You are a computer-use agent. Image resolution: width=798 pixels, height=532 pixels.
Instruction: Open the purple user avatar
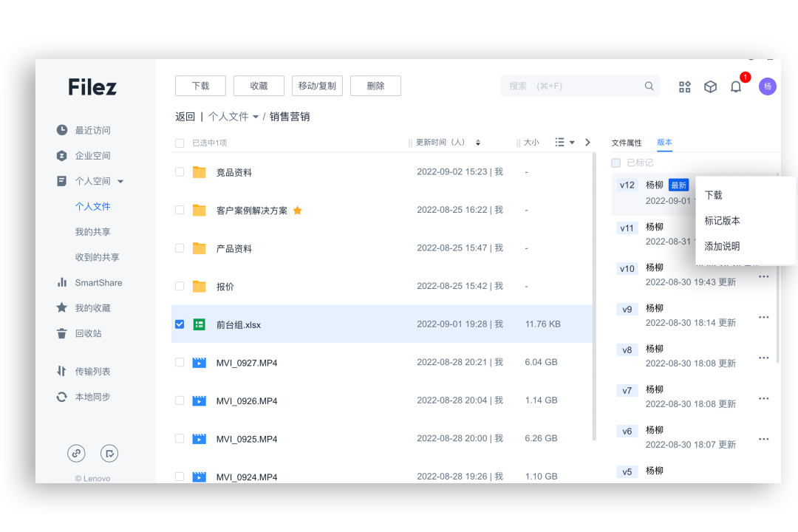pyautogui.click(x=768, y=86)
